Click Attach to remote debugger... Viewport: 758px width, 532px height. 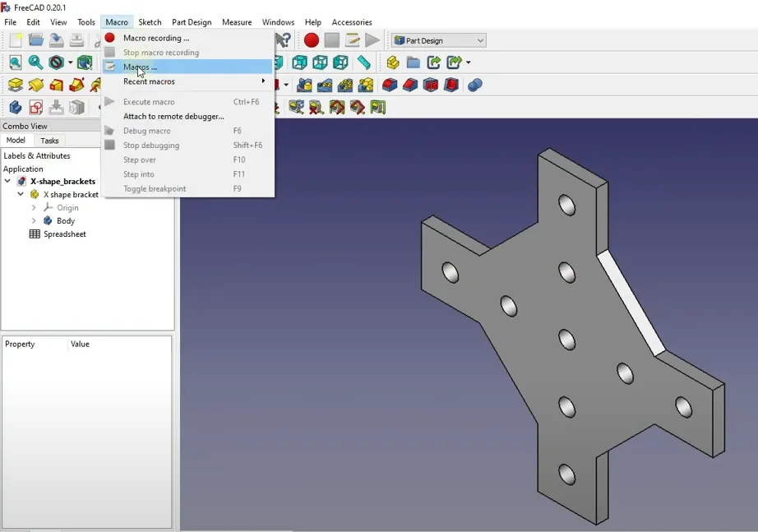(x=173, y=117)
